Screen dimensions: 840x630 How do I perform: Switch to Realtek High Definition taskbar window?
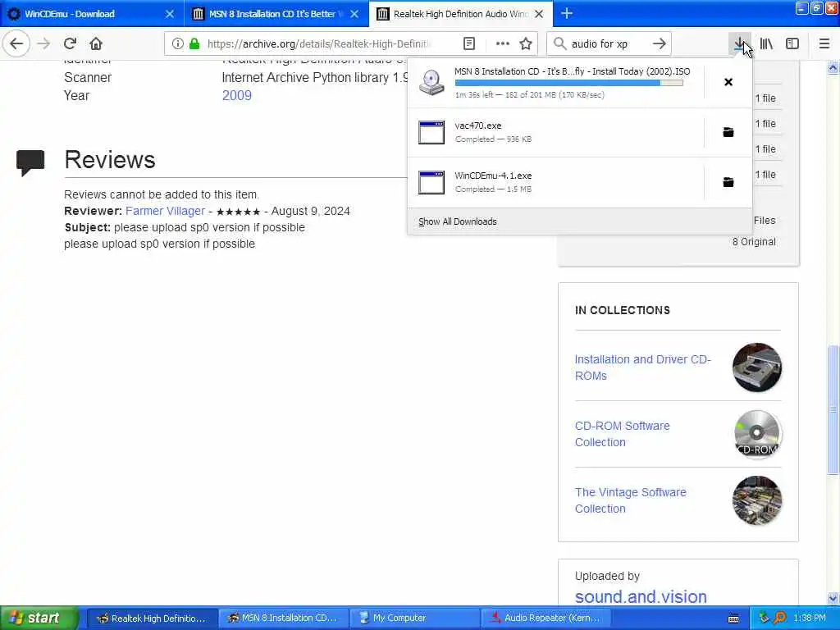[x=152, y=619]
